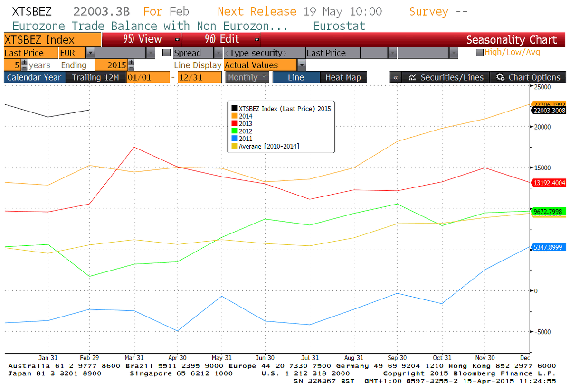Switch to the Heat Map view
Viewport: 570px width, 392px height.
click(x=343, y=77)
